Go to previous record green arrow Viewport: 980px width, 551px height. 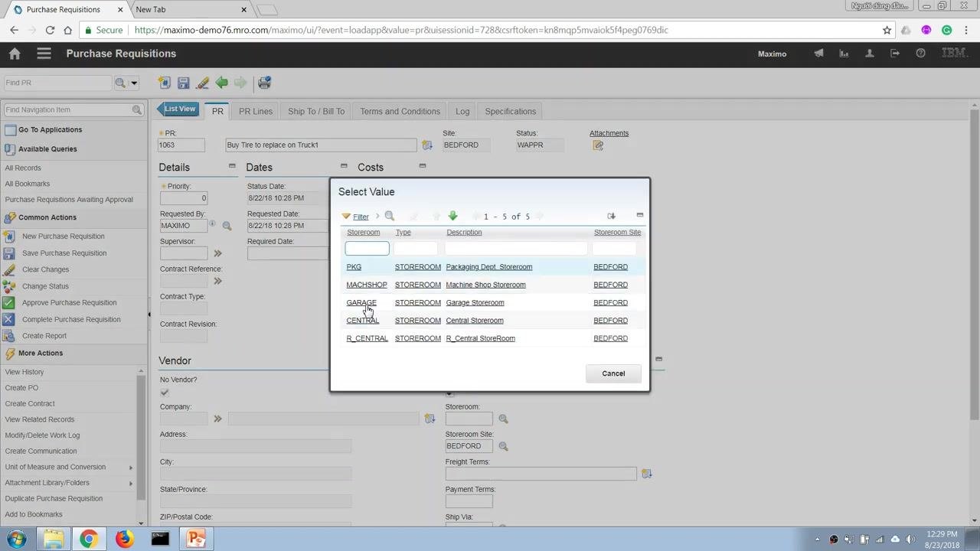[x=221, y=83]
